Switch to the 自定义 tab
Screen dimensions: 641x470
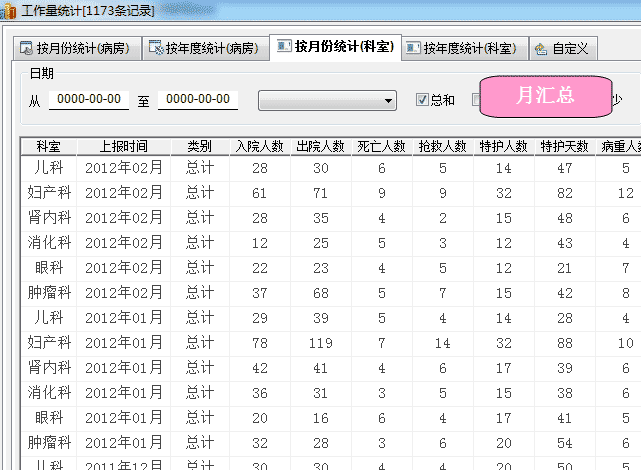tap(563, 48)
